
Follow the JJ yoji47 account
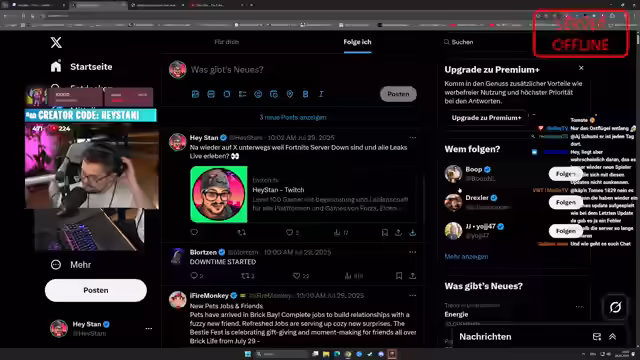point(565,231)
